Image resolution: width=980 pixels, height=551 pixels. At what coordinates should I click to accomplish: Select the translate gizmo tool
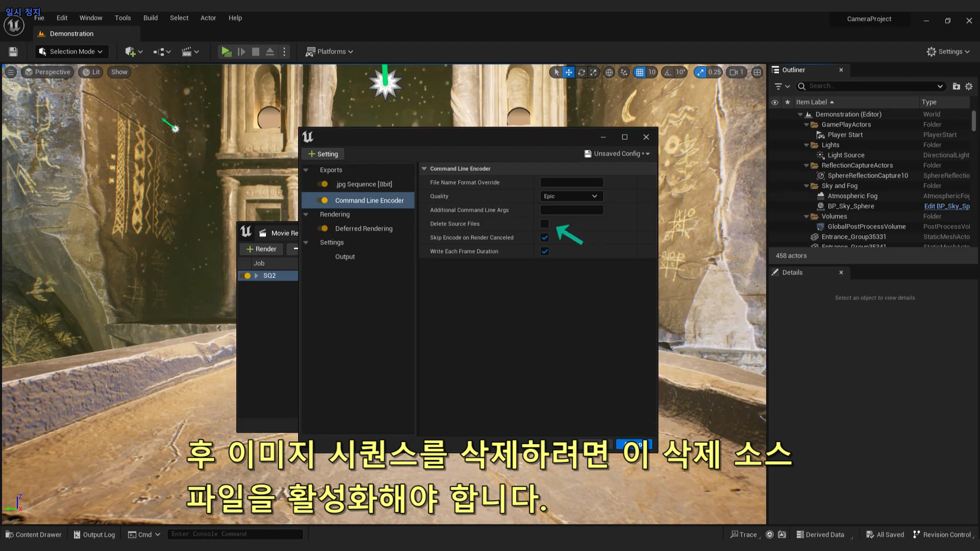(x=569, y=72)
